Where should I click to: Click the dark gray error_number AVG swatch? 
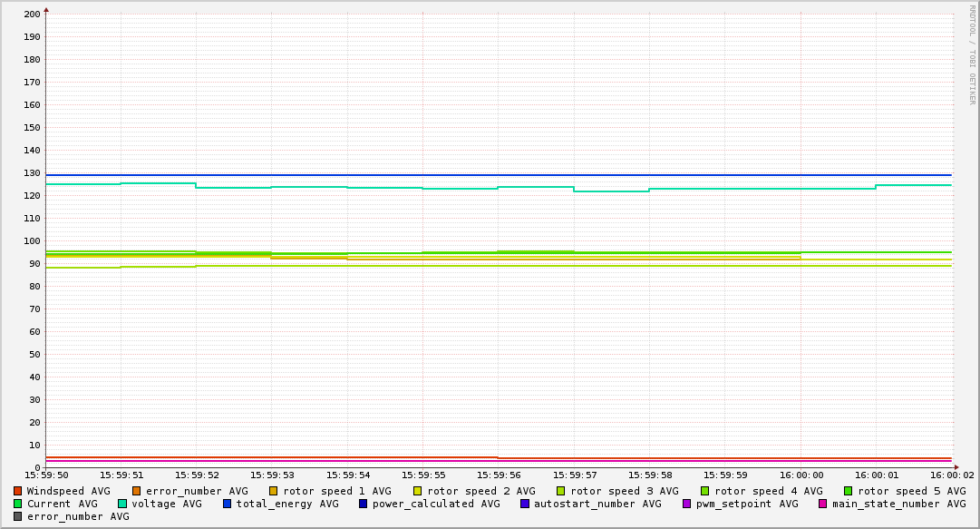click(17, 516)
